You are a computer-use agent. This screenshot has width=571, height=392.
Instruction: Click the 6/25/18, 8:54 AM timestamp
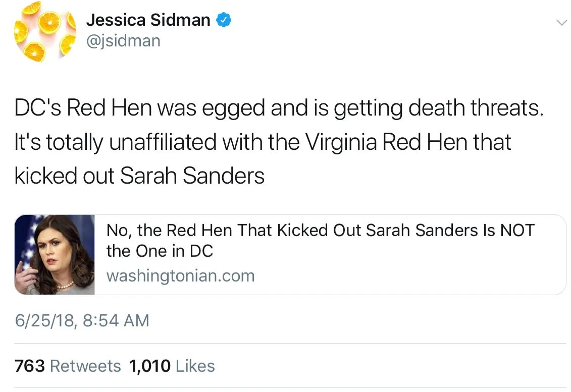(x=82, y=320)
